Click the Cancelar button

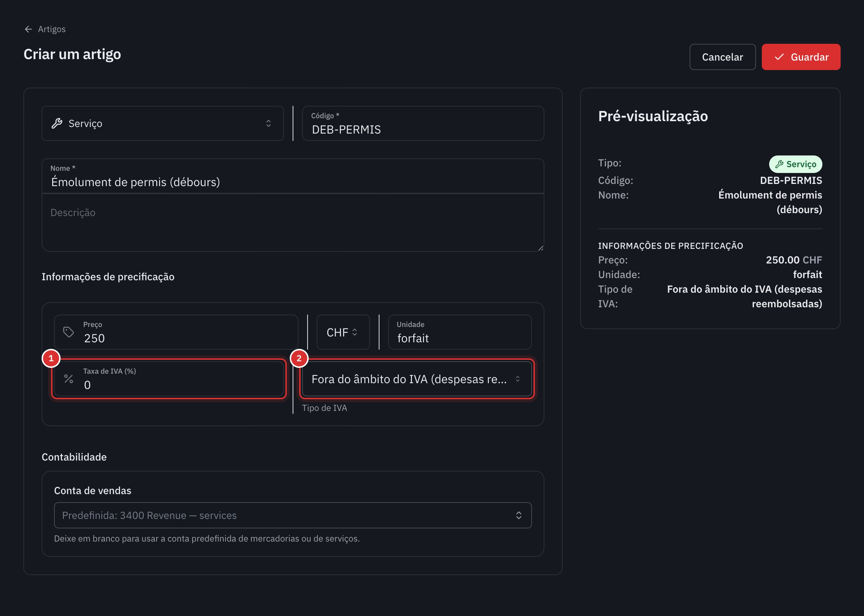click(722, 57)
